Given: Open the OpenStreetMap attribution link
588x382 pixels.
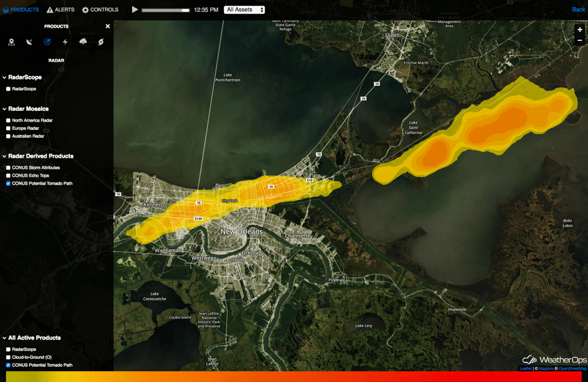Looking at the screenshot, I should click(572, 368).
